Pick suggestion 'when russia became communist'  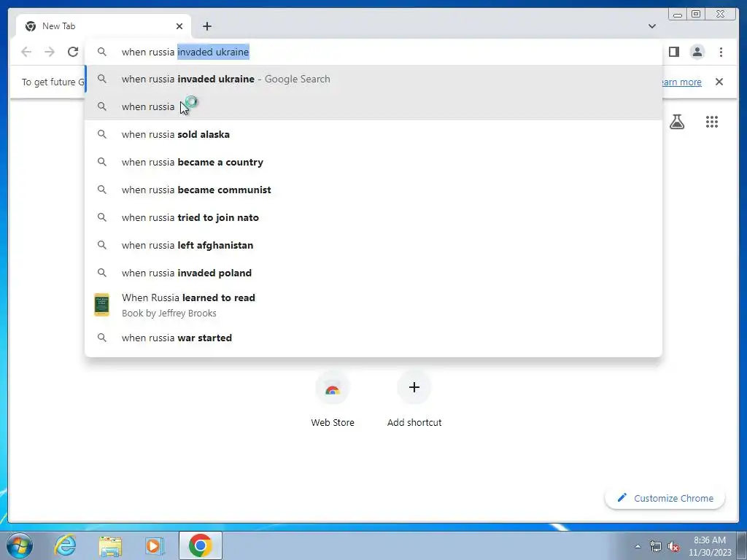click(373, 190)
